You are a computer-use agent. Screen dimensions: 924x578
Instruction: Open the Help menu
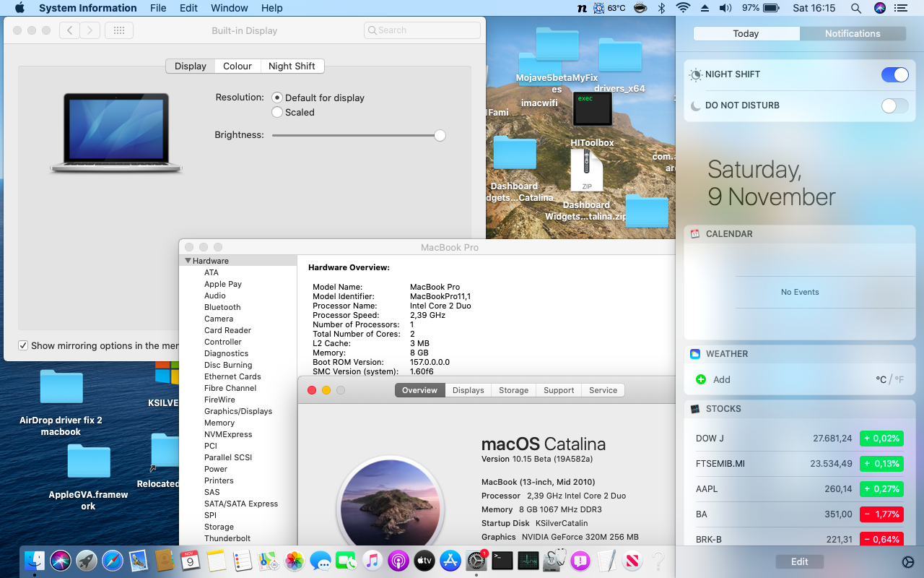pos(272,8)
